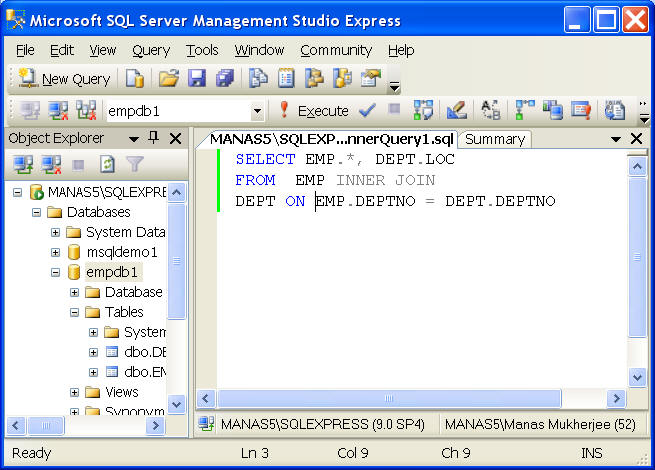This screenshot has width=655, height=470.
Task: Toggle Include Actual Execution Plan icon
Action: click(524, 111)
